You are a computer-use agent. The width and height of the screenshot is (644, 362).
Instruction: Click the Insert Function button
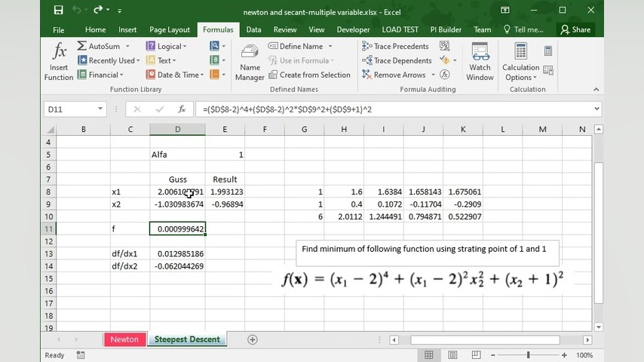[58, 61]
